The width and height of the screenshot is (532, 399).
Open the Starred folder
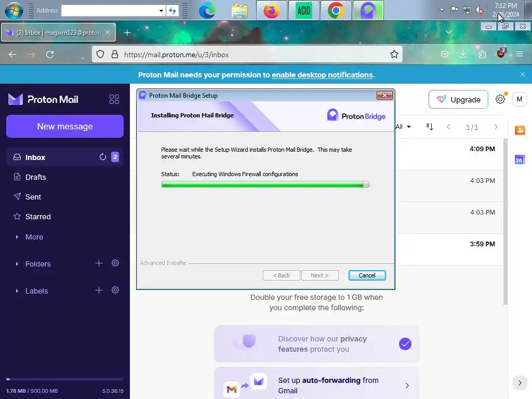(65, 217)
